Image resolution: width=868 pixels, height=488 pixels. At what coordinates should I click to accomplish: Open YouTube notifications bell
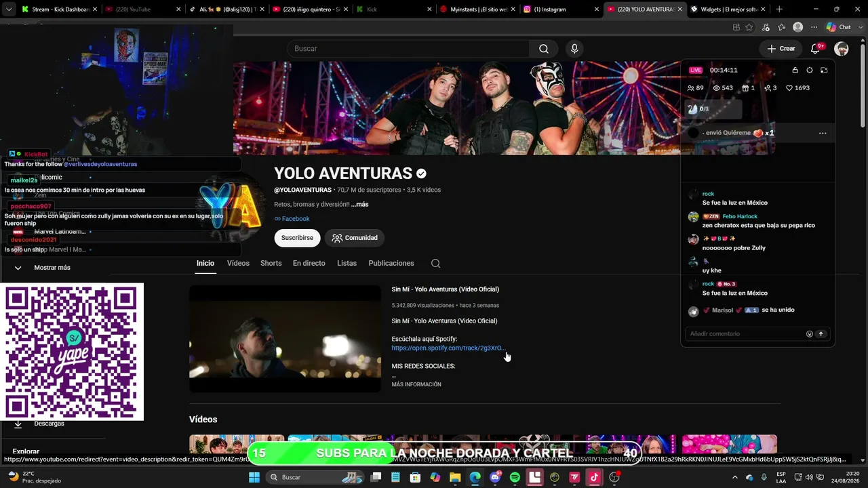pyautogui.click(x=816, y=49)
